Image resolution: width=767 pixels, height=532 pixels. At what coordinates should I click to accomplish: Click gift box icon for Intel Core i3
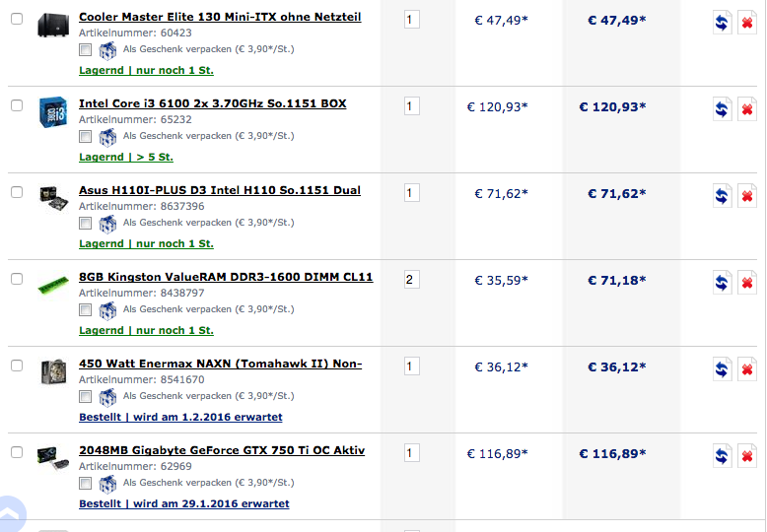pyautogui.click(x=107, y=137)
